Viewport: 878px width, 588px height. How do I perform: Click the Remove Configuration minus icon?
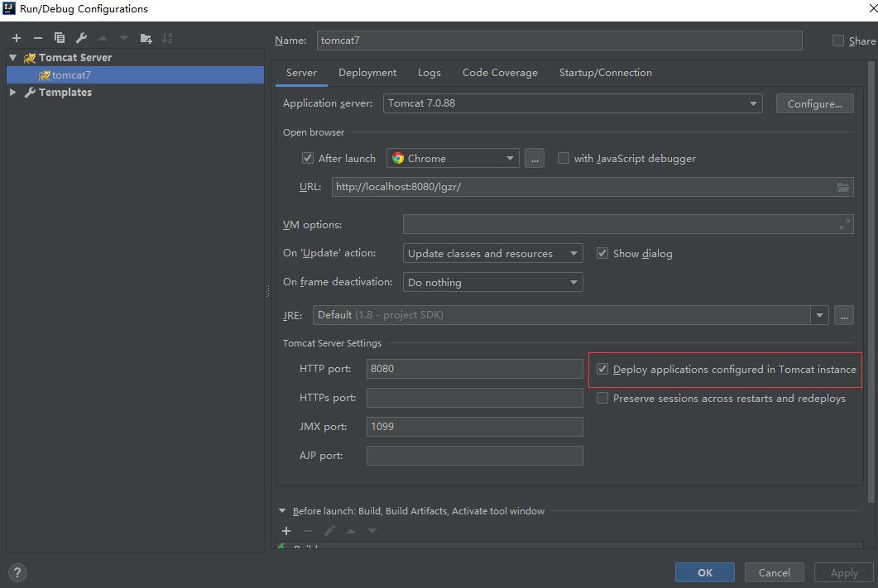(38, 38)
